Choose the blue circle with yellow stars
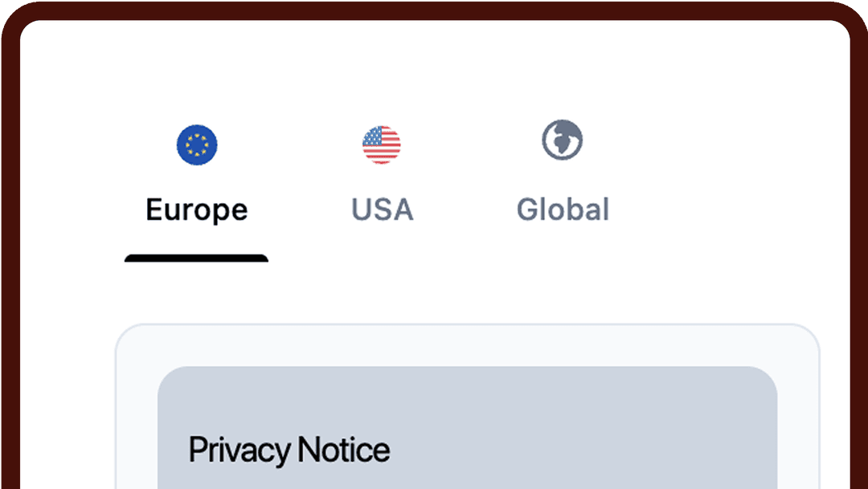The height and width of the screenshot is (489, 868). pyautogui.click(x=197, y=145)
